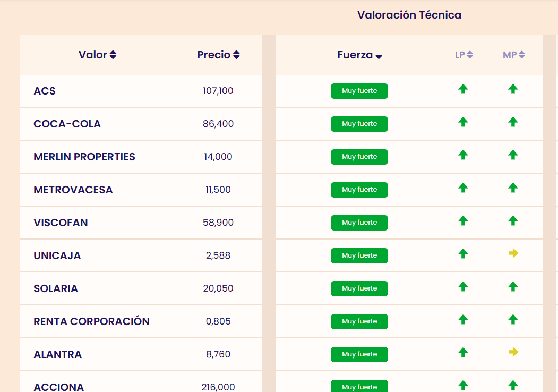Sort table by Valor column

(98, 55)
